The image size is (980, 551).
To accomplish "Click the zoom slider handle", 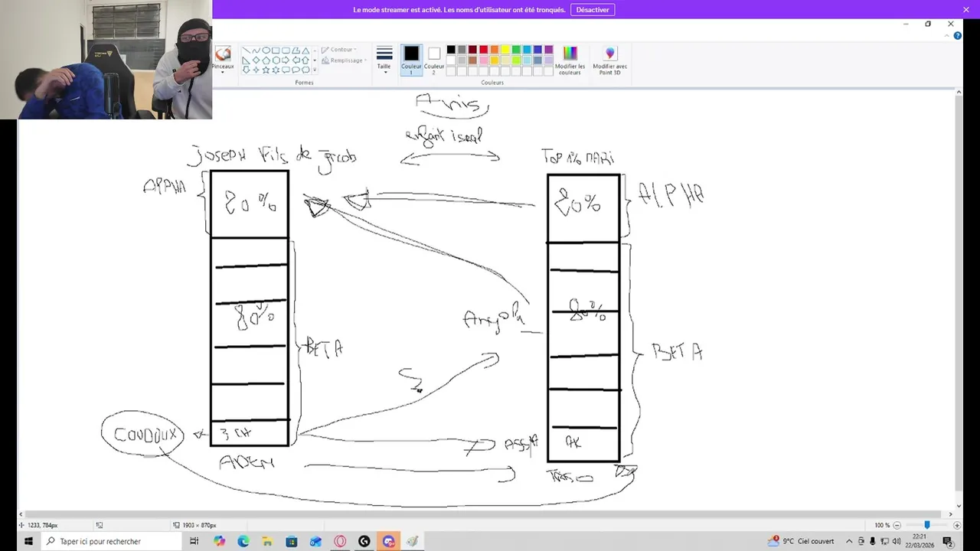I will point(927,525).
